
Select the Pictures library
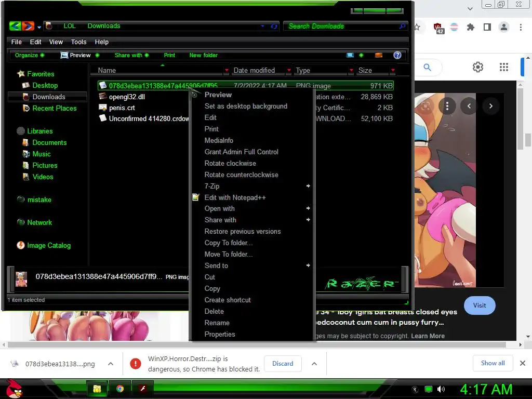(x=39, y=165)
